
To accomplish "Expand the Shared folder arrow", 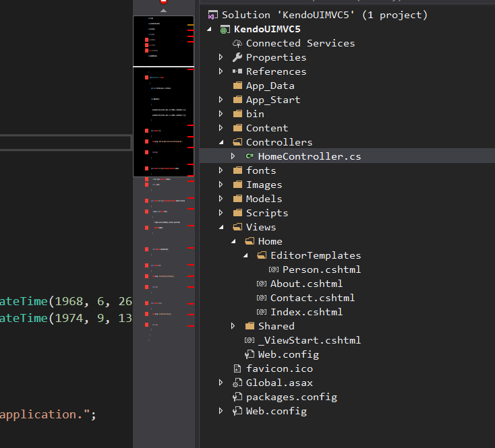I will pos(233,326).
